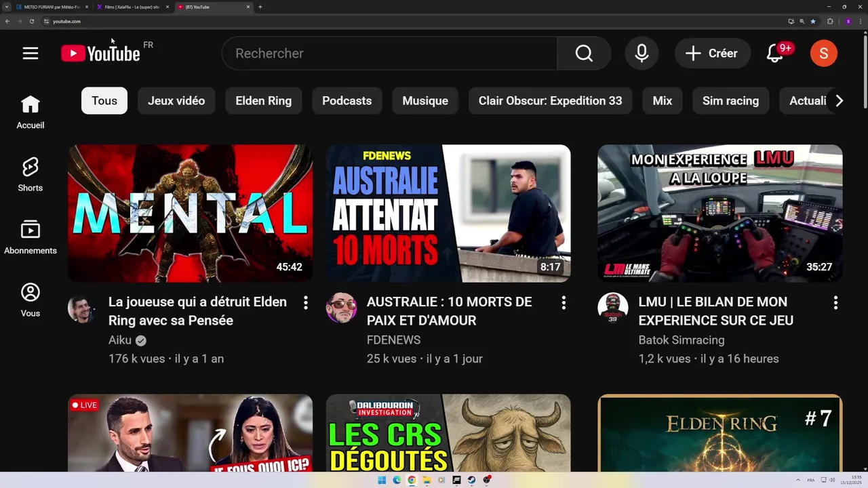Go to Accueil in the sidebar

31,113
